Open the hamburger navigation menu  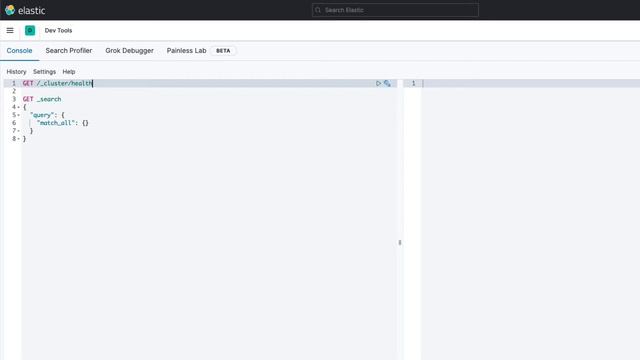[x=10, y=30]
